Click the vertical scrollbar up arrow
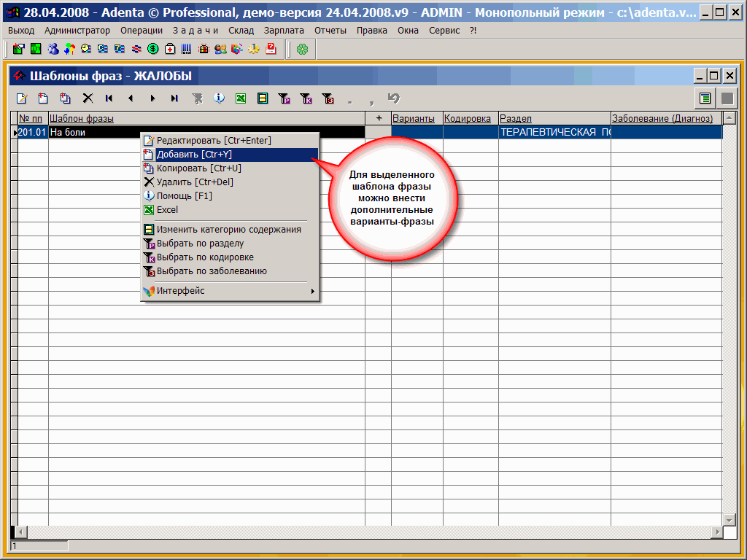The height and width of the screenshot is (560, 747). 729,118
